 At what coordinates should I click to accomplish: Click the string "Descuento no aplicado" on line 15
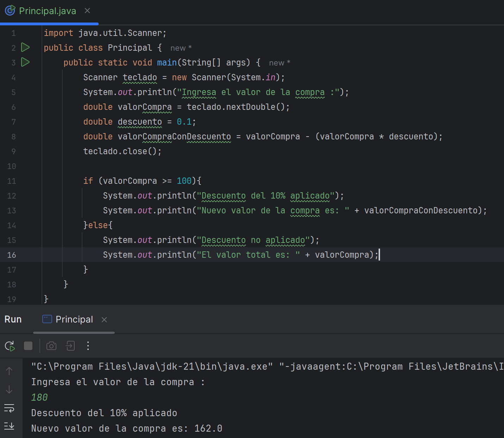tap(253, 240)
